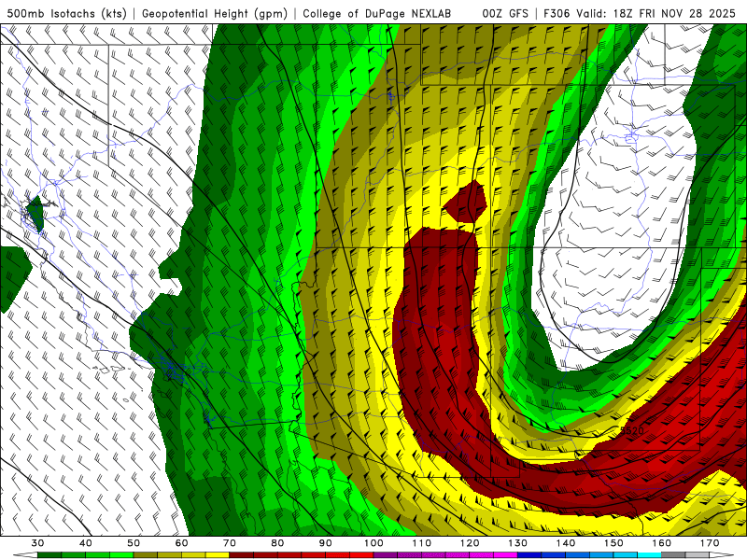This screenshot has height=560, width=747.
Task: Click the legend value "120"
Action: [470, 543]
